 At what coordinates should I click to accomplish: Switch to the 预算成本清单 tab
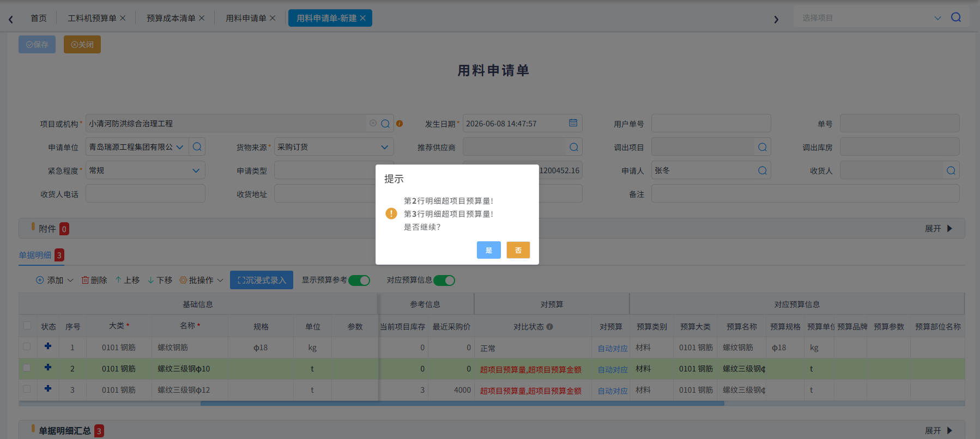click(171, 18)
